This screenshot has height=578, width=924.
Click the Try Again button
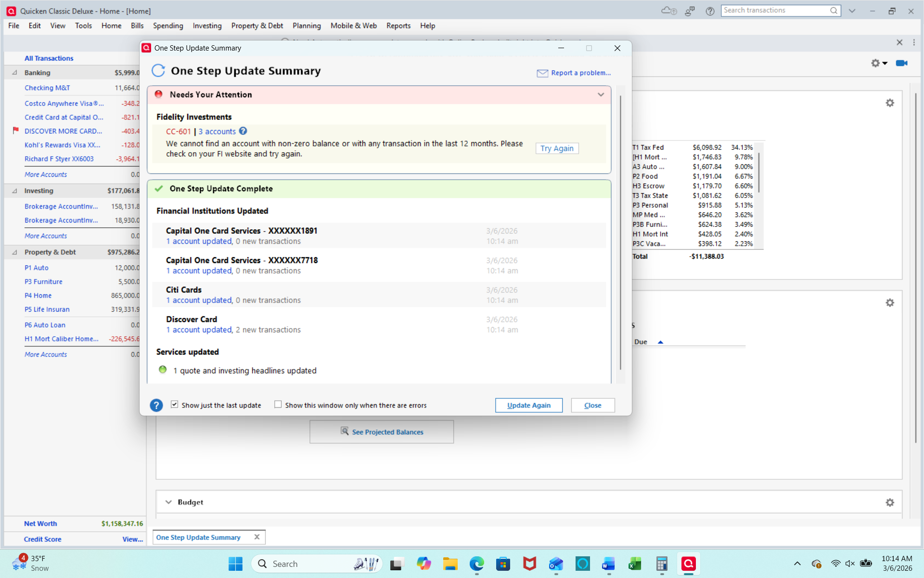pyautogui.click(x=557, y=148)
